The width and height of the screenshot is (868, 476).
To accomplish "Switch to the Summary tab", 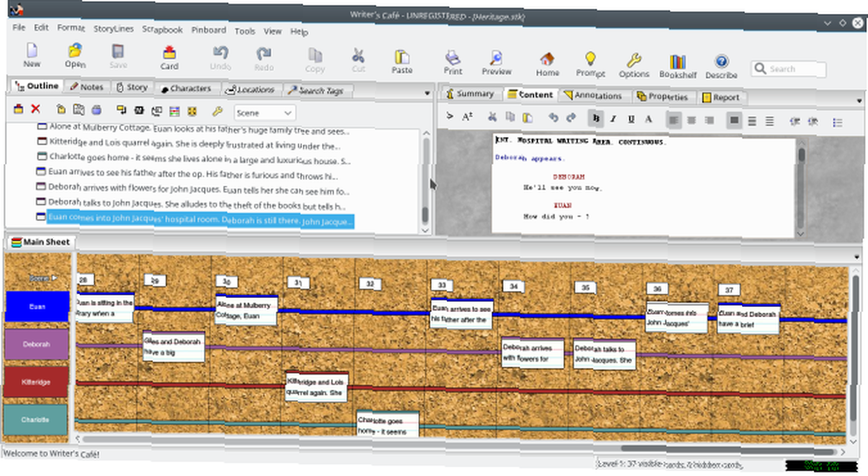I will tap(470, 93).
